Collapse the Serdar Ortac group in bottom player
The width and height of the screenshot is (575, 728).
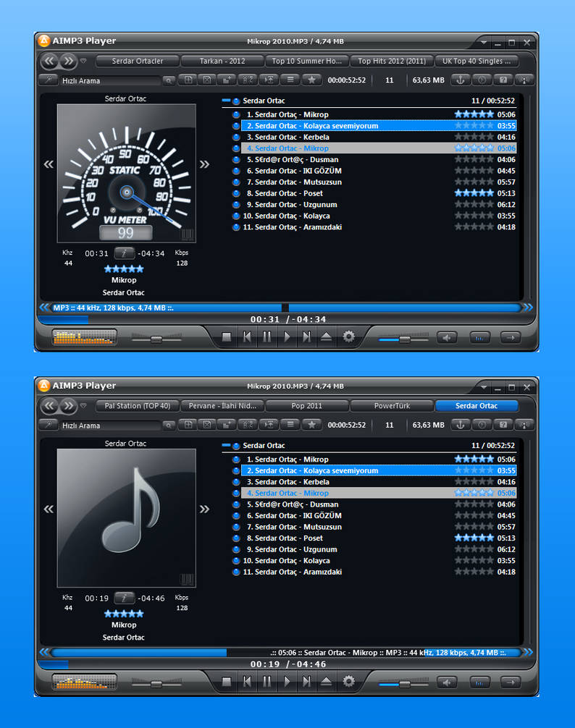click(226, 445)
